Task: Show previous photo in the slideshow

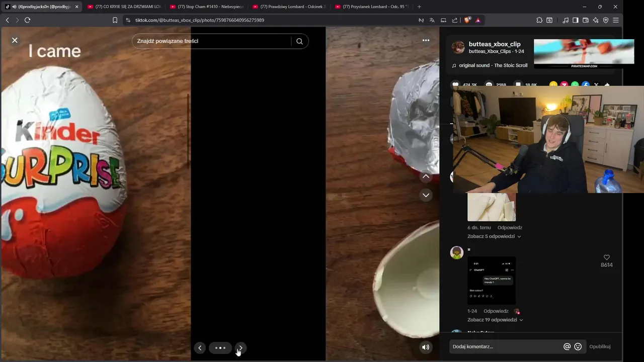Action: pos(200,348)
